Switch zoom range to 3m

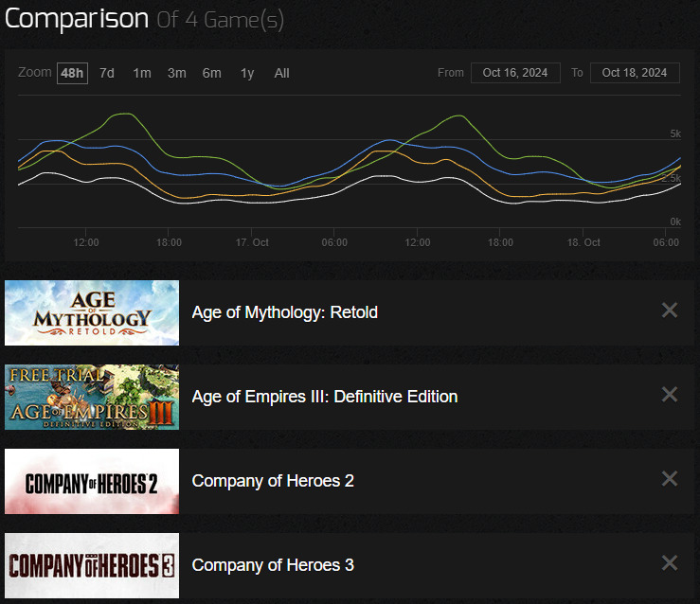[x=177, y=73]
